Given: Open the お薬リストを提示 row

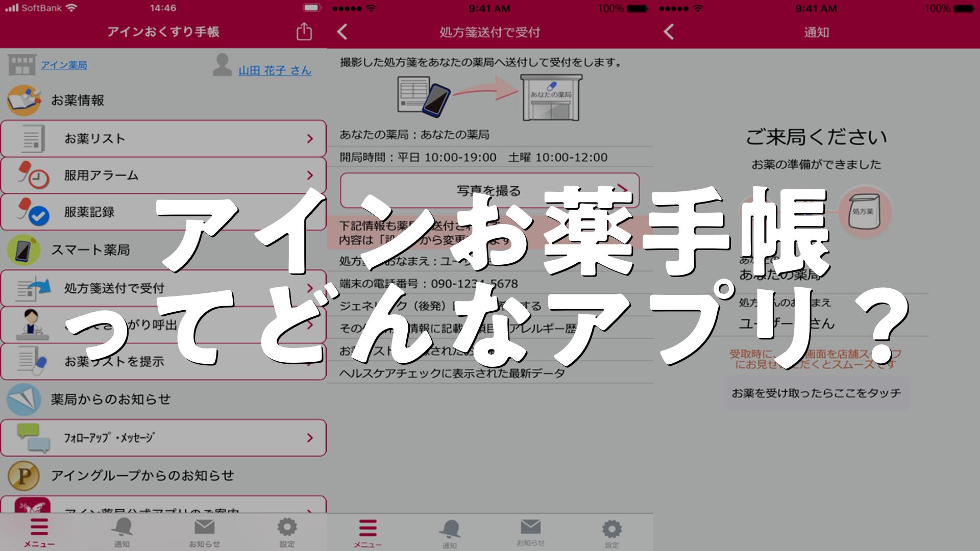Looking at the screenshot, I should pyautogui.click(x=163, y=362).
